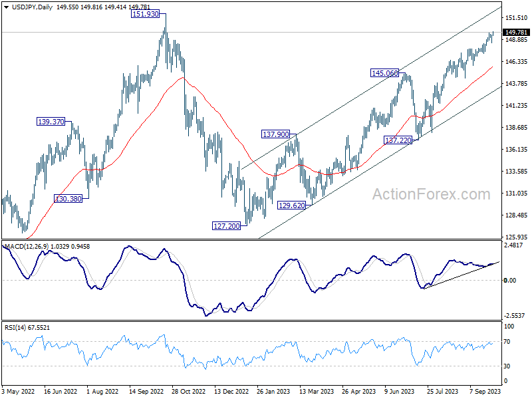Click the 28 Oct 2022 date label
Screen dimensions: 532x399
click(188, 391)
